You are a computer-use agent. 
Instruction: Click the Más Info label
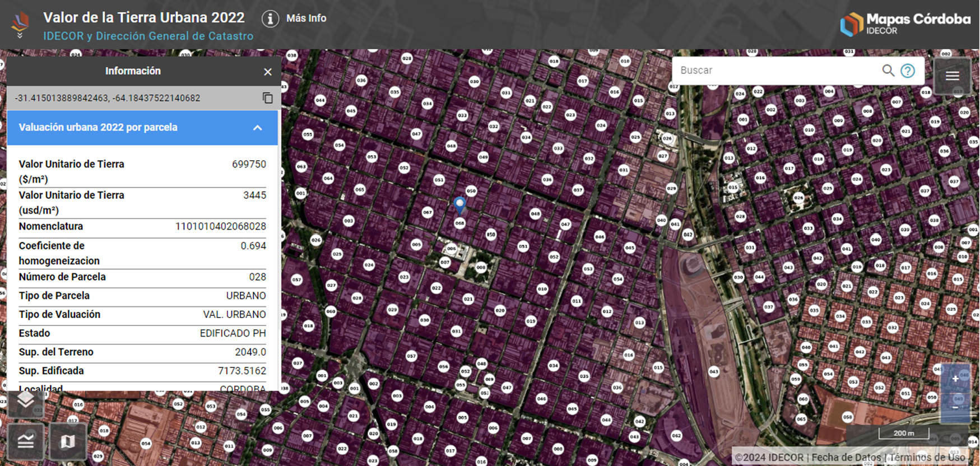point(306,18)
